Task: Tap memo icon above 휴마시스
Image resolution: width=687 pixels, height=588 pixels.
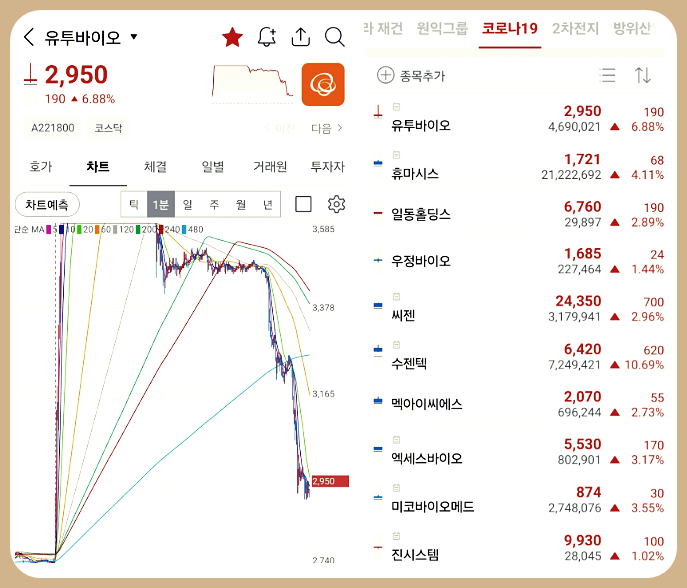Action: [397, 155]
